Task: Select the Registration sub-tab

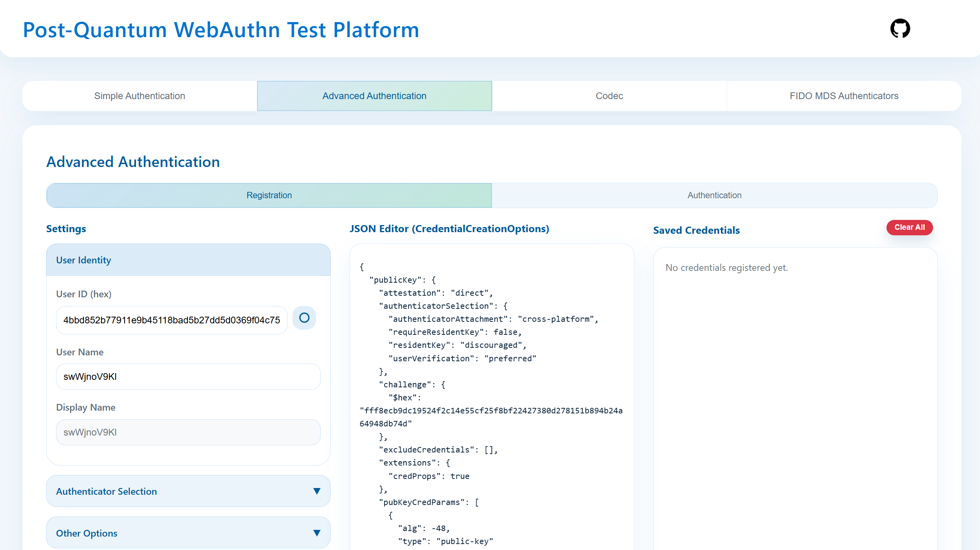Action: (269, 195)
